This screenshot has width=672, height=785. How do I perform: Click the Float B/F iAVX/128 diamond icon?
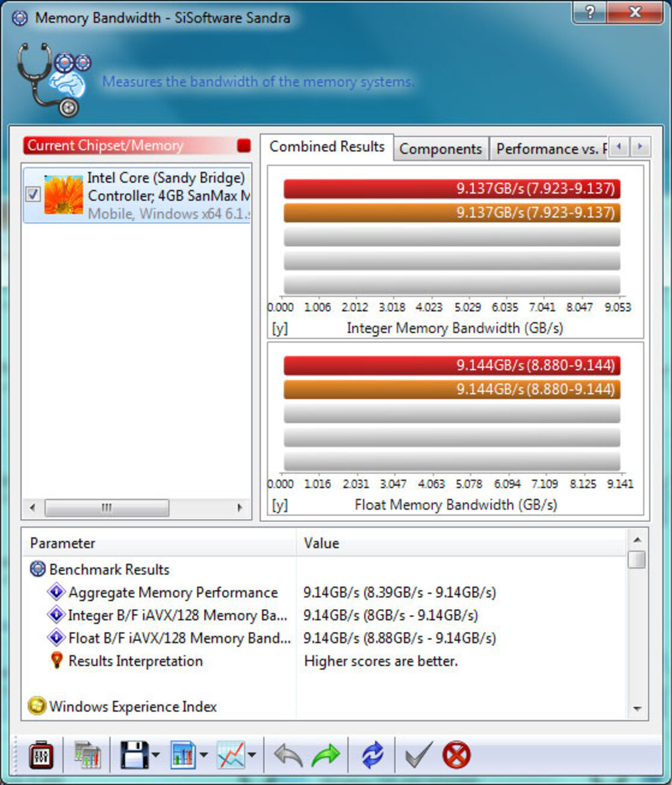56,637
